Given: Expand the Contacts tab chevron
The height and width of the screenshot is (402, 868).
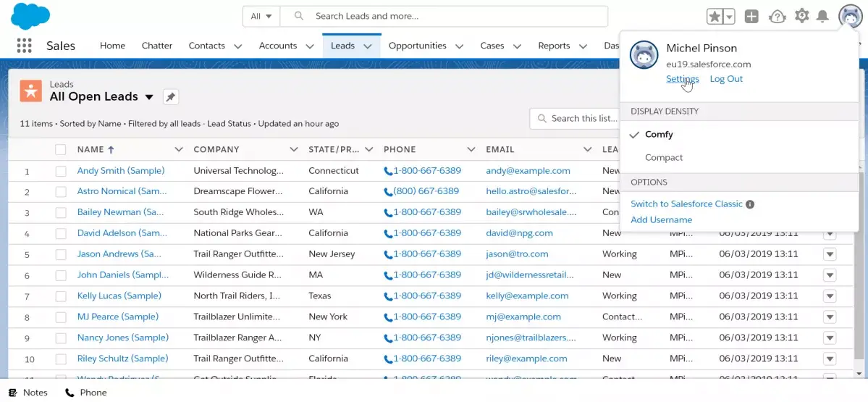Looking at the screenshot, I should tap(238, 46).
